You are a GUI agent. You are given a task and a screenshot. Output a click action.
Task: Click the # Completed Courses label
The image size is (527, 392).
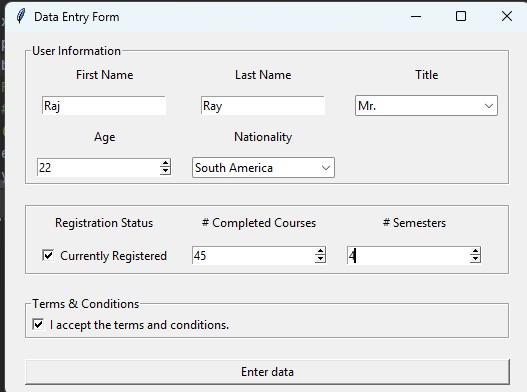(x=259, y=223)
